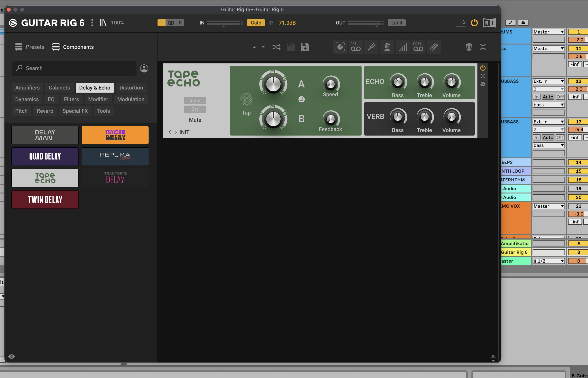
Task: Toggle Tape Echo component power button
Action: click(x=482, y=68)
